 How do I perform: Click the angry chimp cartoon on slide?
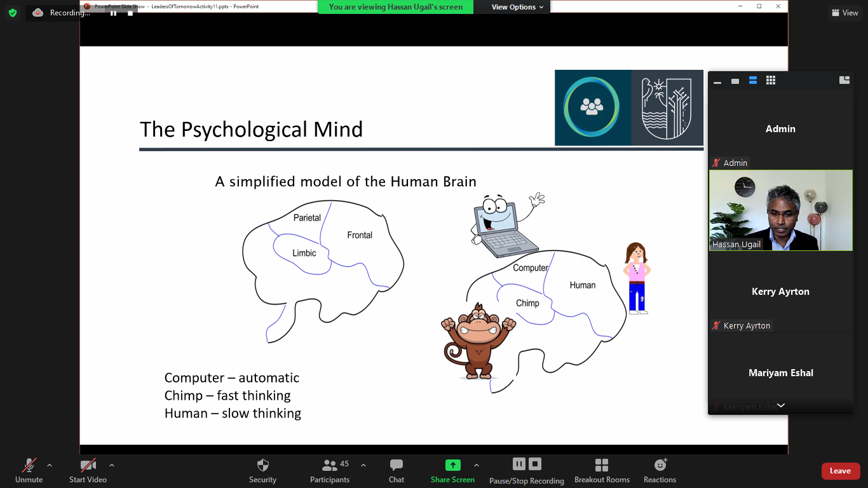[x=478, y=342]
